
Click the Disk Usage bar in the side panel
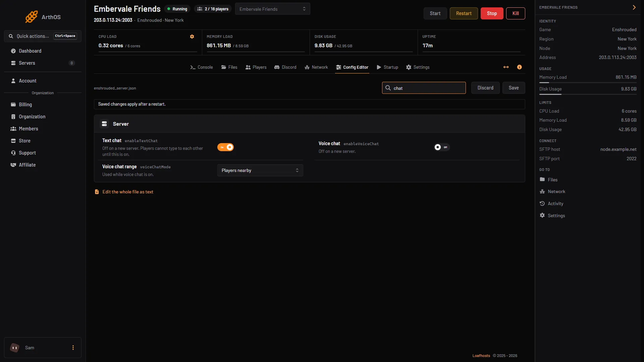pos(588,94)
